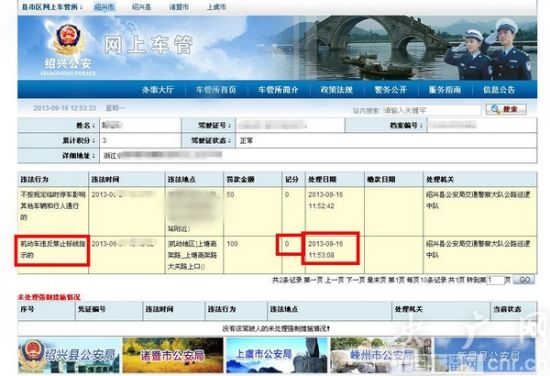Select 诸暨市 in the top region links

[179, 7]
